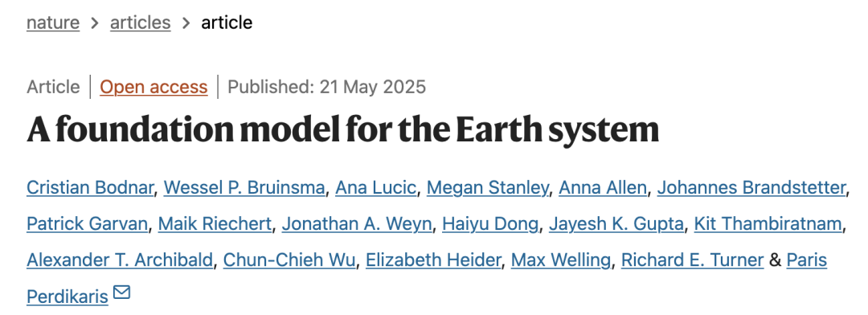Open Jonathan A. Weyn author info

click(357, 224)
